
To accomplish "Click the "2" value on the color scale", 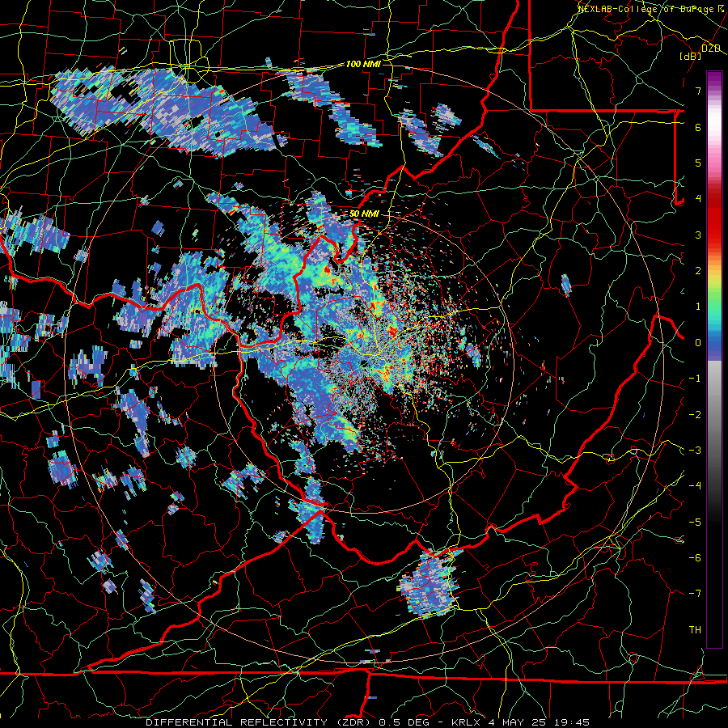I will tap(698, 271).
